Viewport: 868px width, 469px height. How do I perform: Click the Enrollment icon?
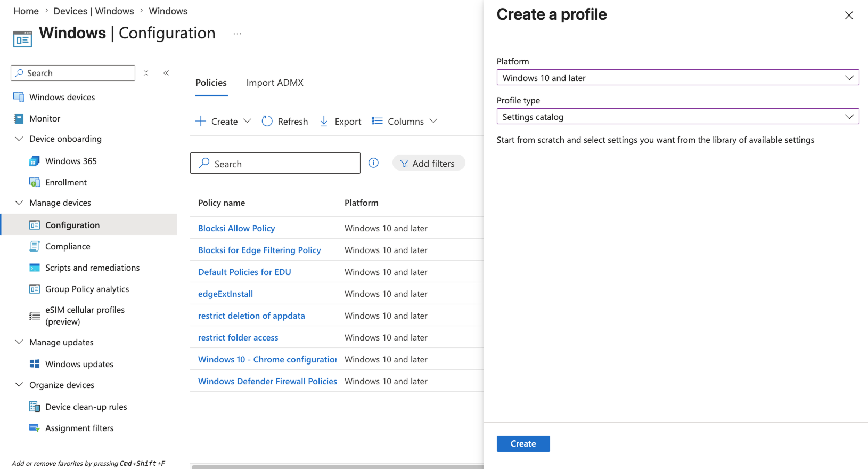tap(35, 182)
